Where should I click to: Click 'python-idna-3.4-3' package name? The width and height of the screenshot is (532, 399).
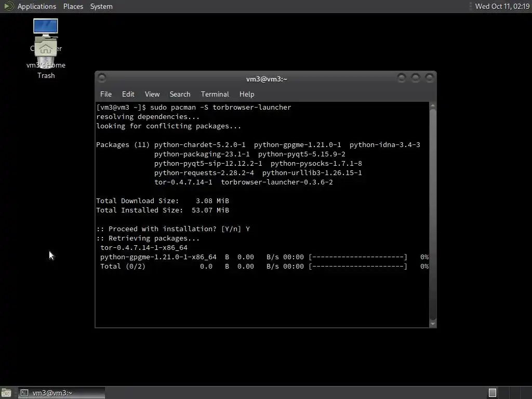385,145
